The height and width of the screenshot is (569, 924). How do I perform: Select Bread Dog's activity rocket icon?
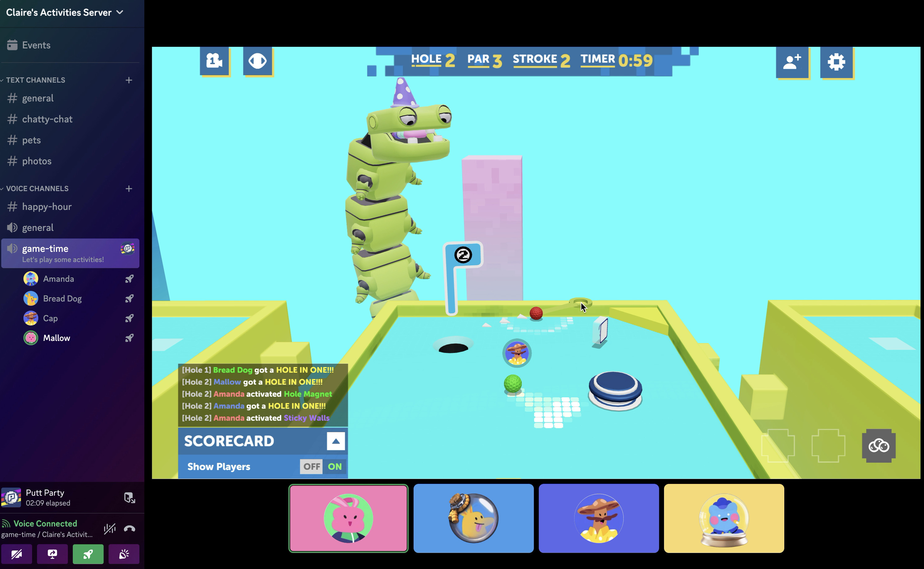click(x=129, y=299)
